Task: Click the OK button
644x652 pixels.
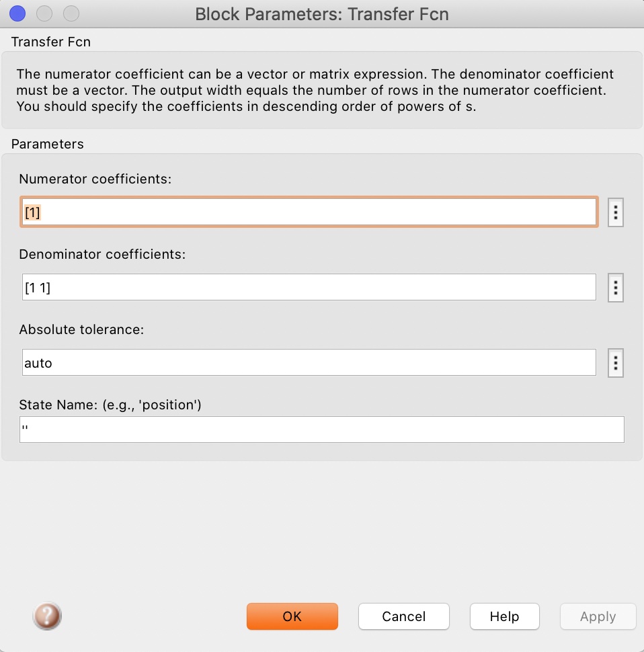Action: coord(292,616)
